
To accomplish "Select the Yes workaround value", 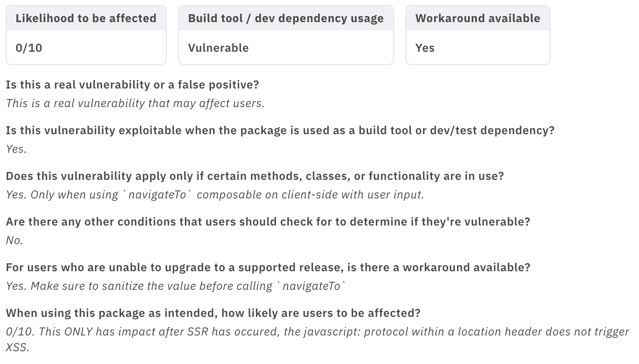I will (x=425, y=48).
